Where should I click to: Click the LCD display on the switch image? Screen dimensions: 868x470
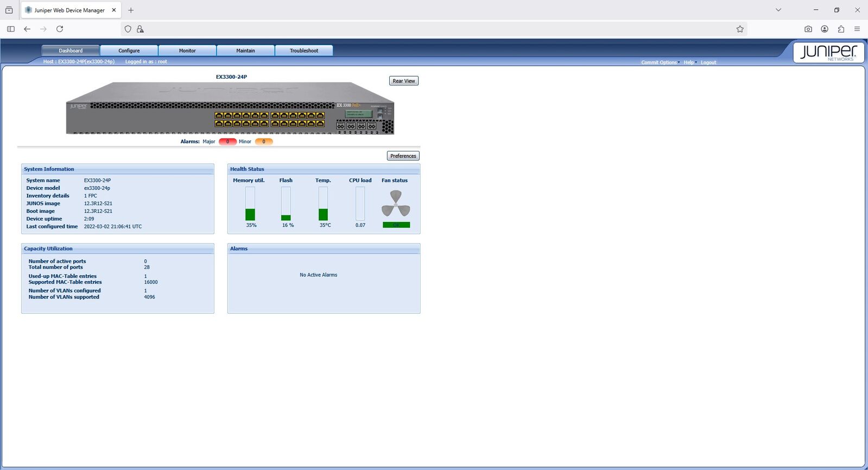tap(359, 113)
